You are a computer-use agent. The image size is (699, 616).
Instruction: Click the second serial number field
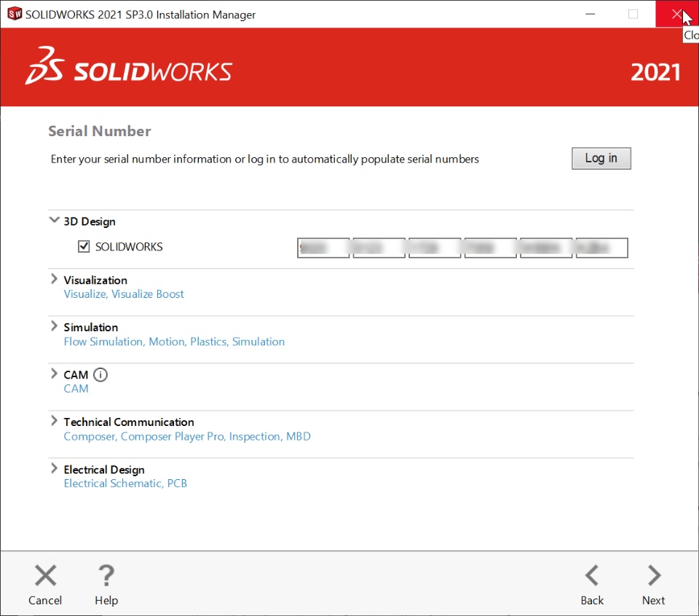coord(379,248)
